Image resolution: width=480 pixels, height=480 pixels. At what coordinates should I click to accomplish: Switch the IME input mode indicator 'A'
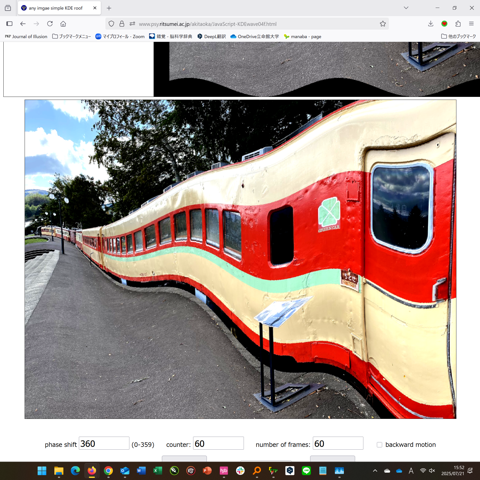(x=411, y=471)
